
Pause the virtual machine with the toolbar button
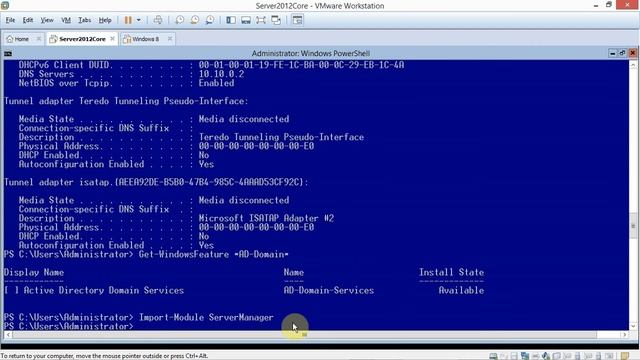pos(128,20)
